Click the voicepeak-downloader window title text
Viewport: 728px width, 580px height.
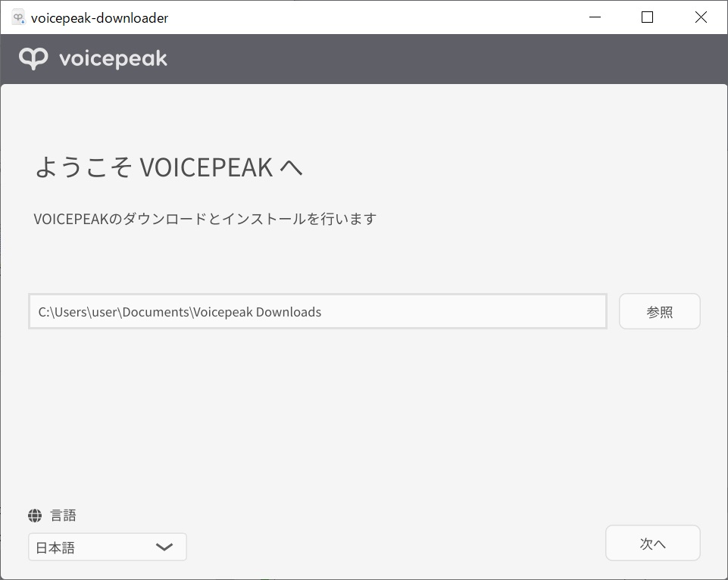99,18
